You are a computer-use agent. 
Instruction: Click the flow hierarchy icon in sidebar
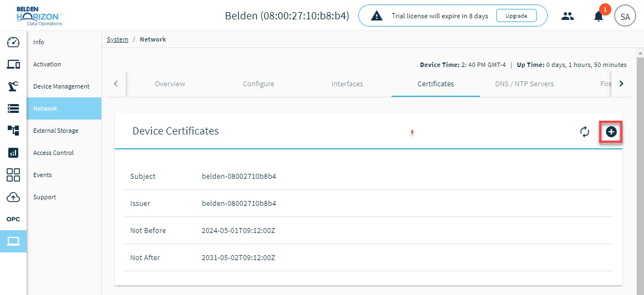pyautogui.click(x=13, y=131)
